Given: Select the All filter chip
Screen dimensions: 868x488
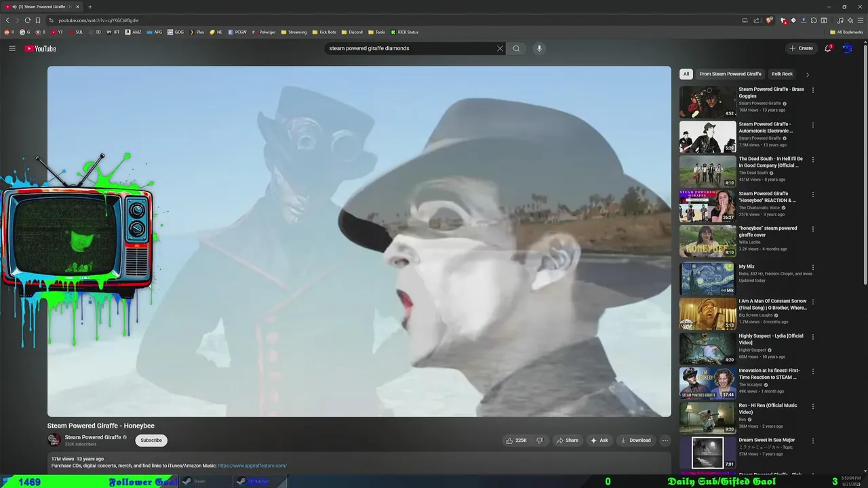Looking at the screenshot, I should pos(686,74).
